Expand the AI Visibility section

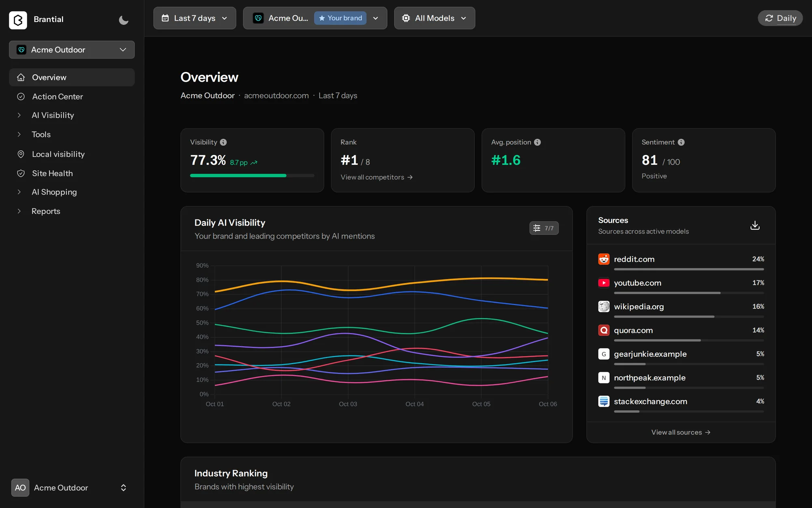point(72,115)
